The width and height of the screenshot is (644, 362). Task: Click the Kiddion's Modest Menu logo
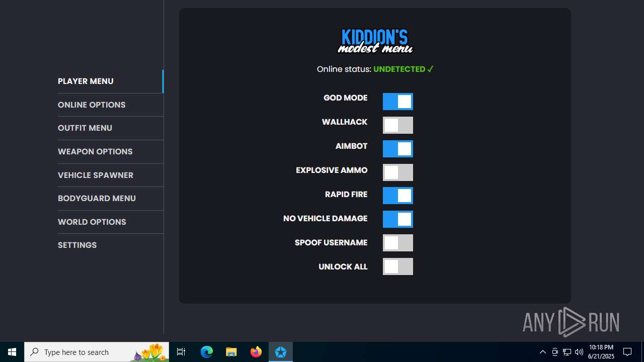coord(375,41)
